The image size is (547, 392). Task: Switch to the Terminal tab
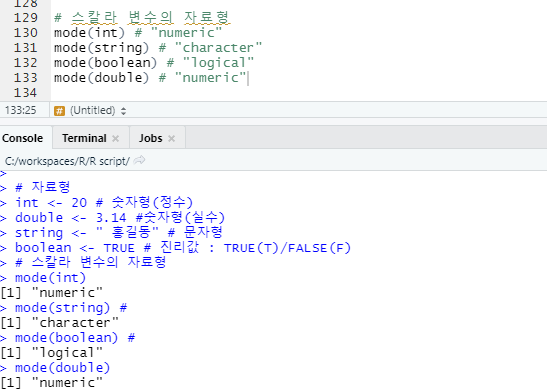tap(84, 138)
